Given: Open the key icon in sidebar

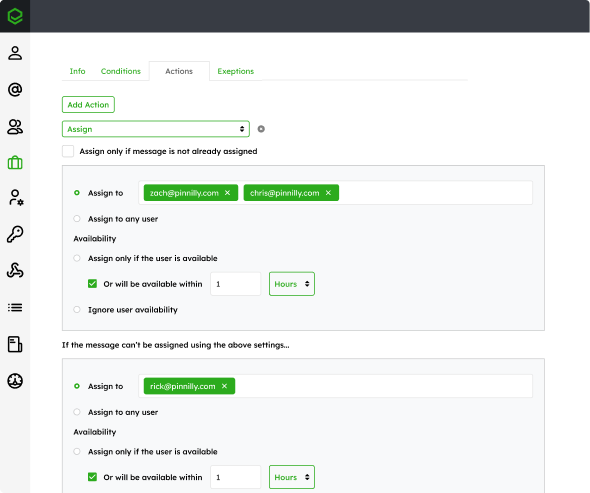Looking at the screenshot, I should click(15, 234).
